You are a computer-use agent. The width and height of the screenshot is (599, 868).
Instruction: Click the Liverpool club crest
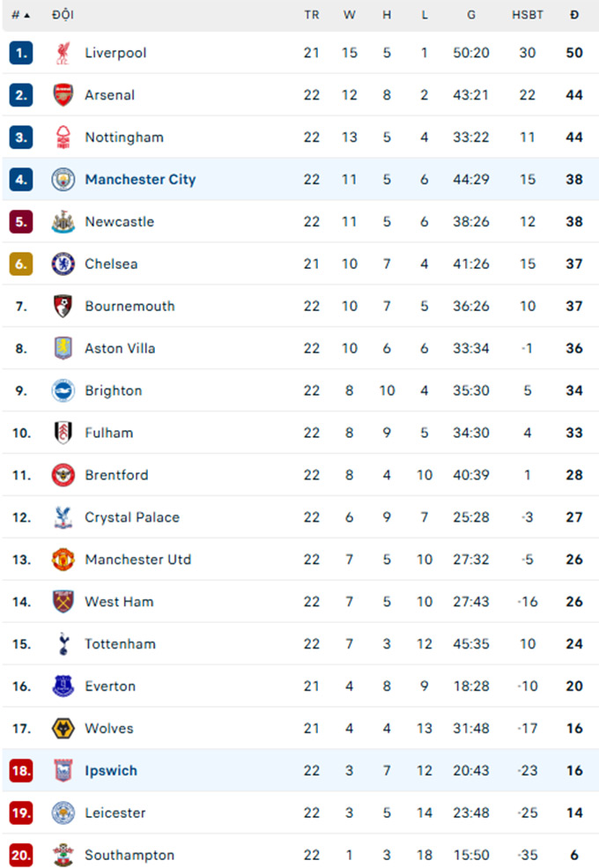point(63,53)
